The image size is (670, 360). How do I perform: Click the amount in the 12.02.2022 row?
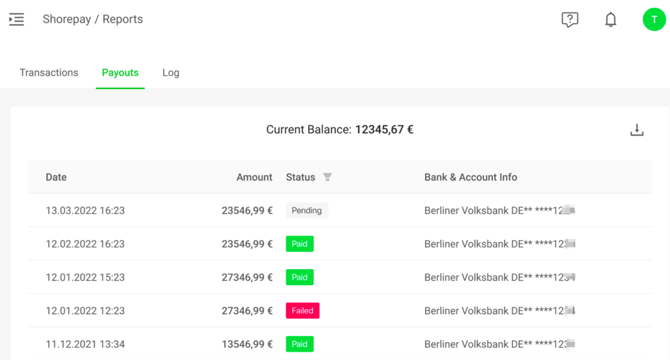(x=247, y=244)
